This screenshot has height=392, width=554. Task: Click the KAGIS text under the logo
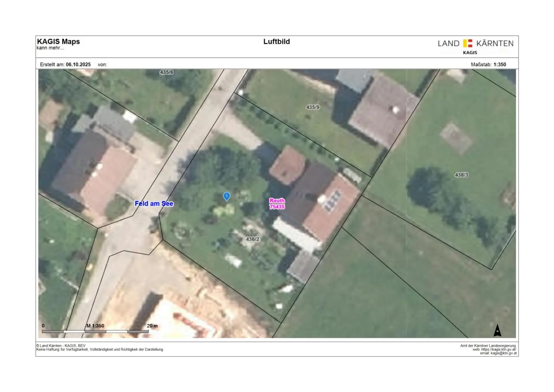(x=470, y=53)
